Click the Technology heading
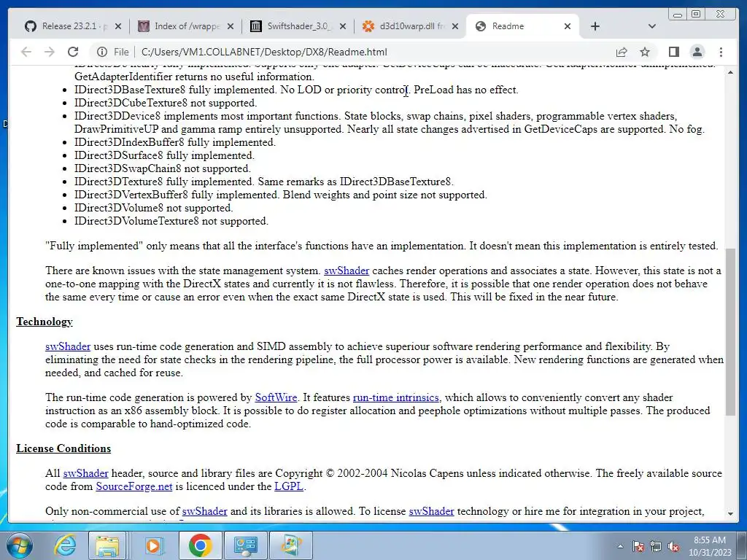Viewport: 747px width, 560px height. pos(44,322)
